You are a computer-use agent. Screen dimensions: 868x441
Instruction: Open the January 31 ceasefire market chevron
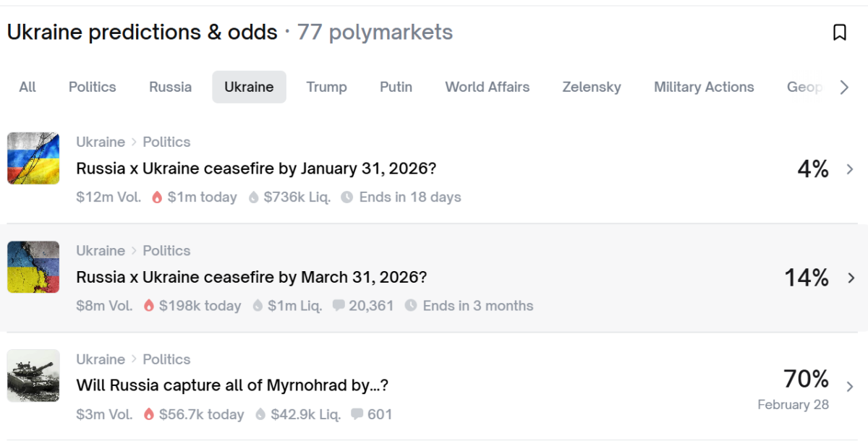850,170
